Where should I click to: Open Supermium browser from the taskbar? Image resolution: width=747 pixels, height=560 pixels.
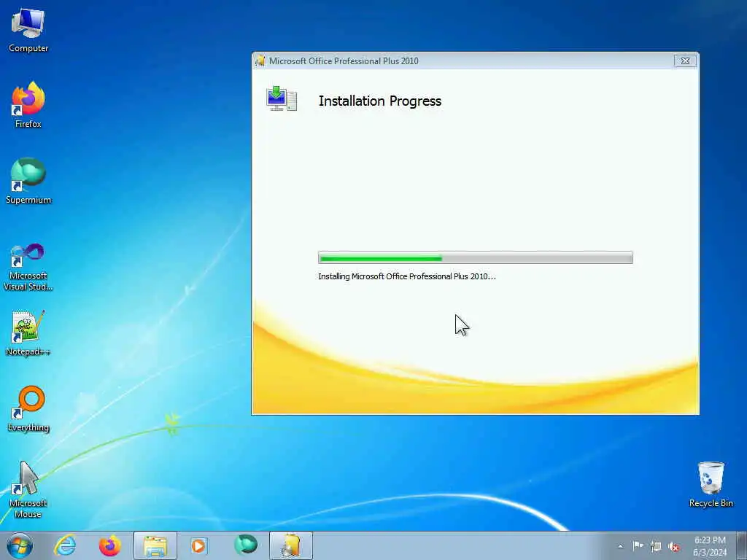(245, 545)
